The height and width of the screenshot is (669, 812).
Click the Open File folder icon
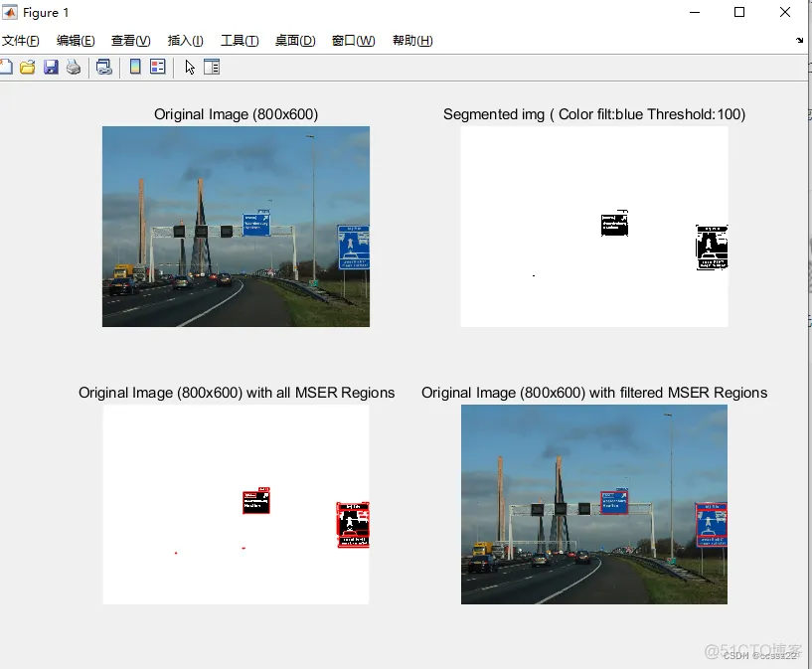(x=28, y=67)
